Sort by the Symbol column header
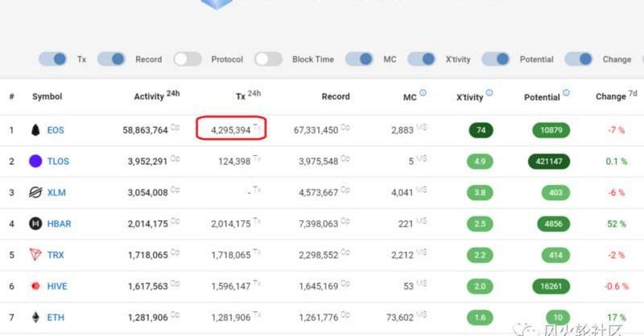 (x=47, y=96)
